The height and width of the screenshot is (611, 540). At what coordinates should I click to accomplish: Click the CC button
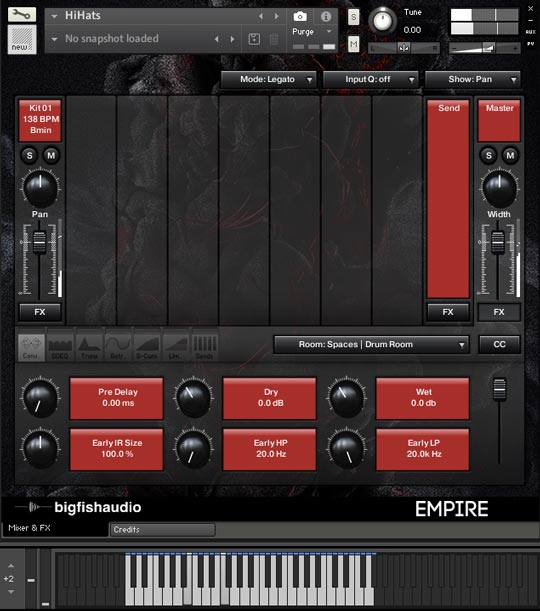click(x=499, y=344)
